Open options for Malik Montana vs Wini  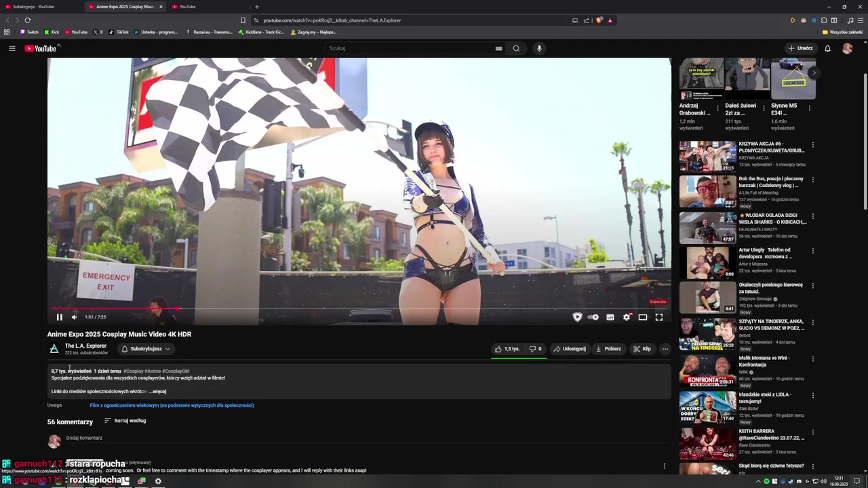[812, 359]
